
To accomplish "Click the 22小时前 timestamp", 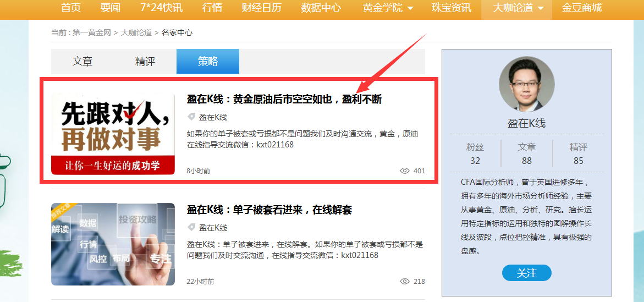I will (200, 282).
